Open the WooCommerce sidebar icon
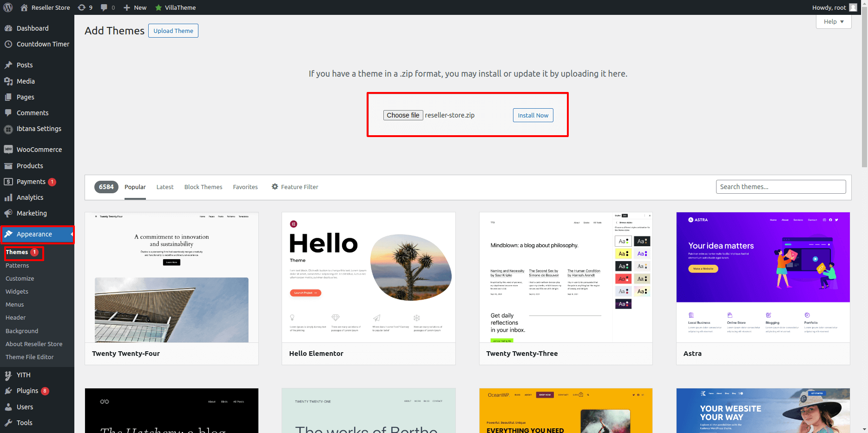This screenshot has width=868, height=433. [x=8, y=150]
